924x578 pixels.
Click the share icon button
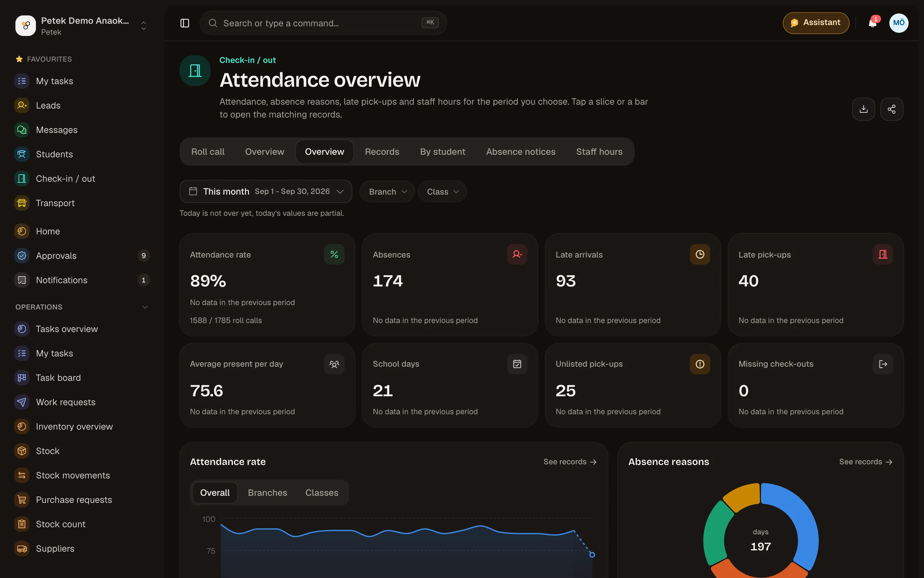coord(892,109)
